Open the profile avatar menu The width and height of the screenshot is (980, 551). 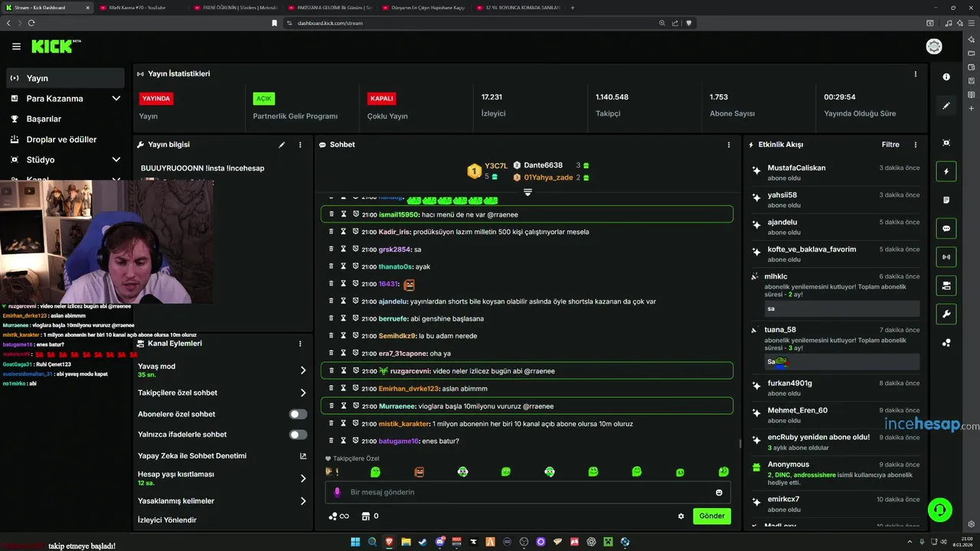pyautogui.click(x=934, y=47)
